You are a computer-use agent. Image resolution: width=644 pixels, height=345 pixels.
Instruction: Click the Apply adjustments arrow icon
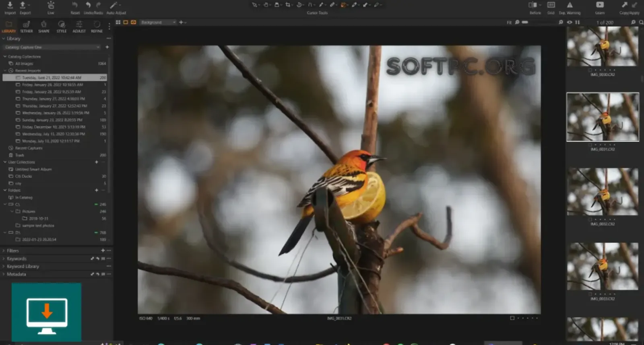[x=634, y=5]
